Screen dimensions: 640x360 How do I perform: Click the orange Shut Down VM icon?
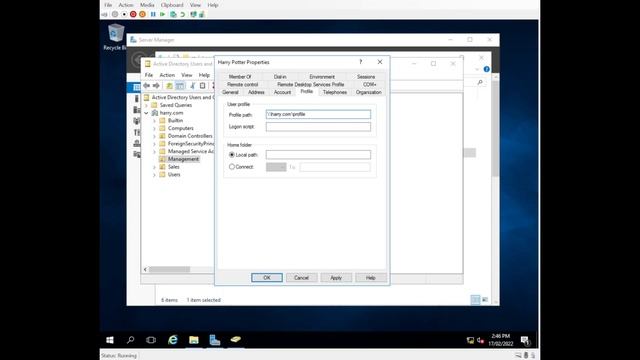pyautogui.click(x=142, y=14)
